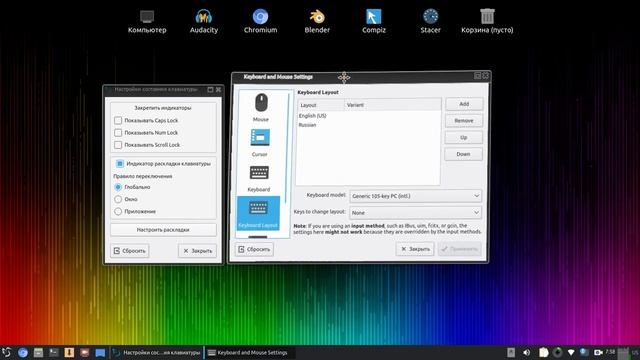Open the clipboard icon in the system tray
Screen dimensions: 640x360
543,353
